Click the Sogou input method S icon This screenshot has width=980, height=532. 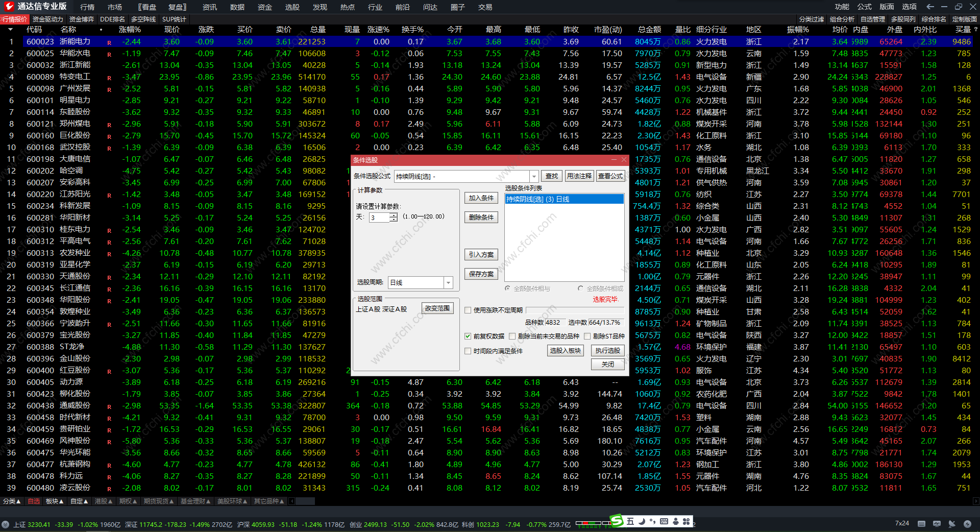click(x=617, y=521)
